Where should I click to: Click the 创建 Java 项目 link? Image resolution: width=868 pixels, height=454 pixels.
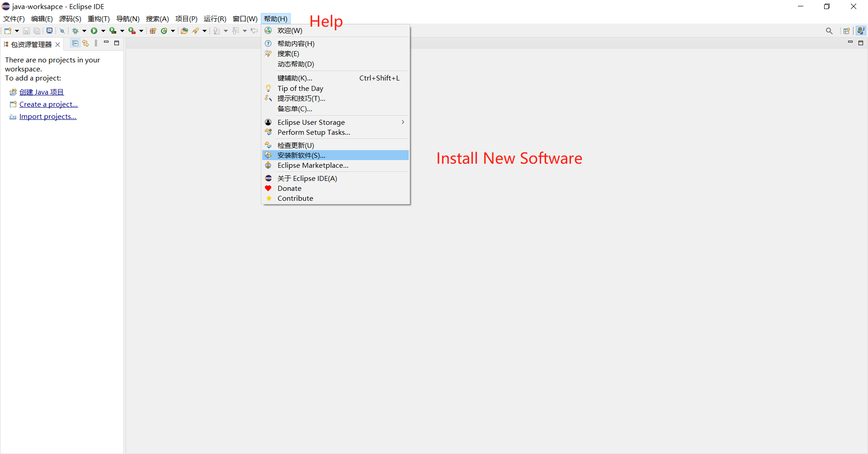click(x=42, y=92)
